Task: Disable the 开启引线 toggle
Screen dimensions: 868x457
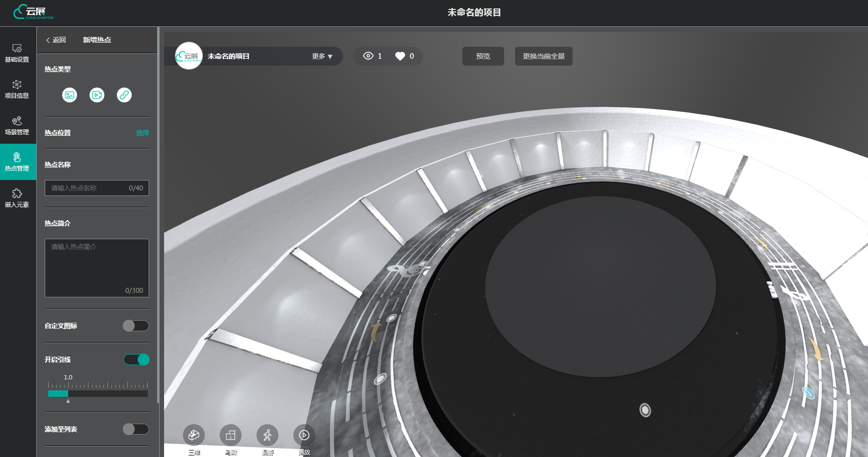Action: coord(136,360)
